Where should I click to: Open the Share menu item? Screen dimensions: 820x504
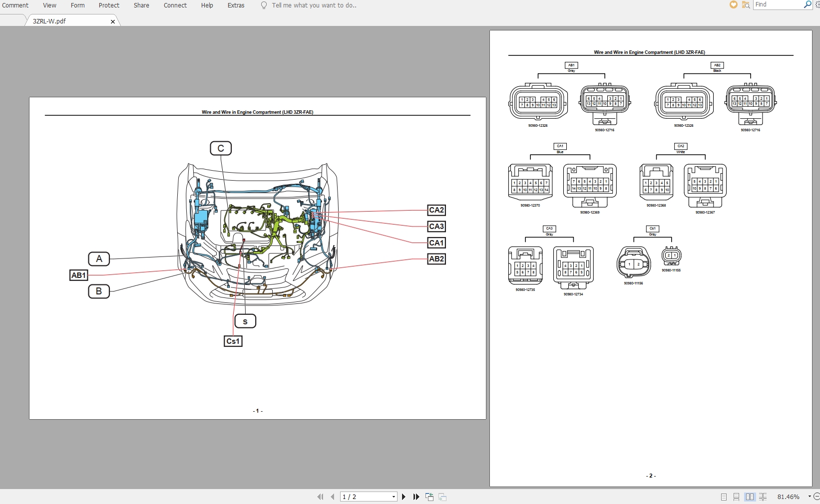click(x=141, y=5)
